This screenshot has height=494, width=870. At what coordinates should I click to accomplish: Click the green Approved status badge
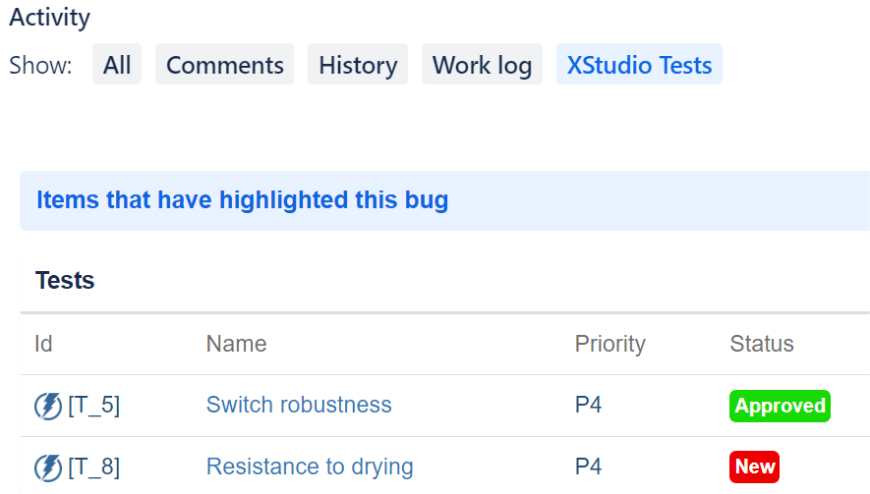coord(780,406)
